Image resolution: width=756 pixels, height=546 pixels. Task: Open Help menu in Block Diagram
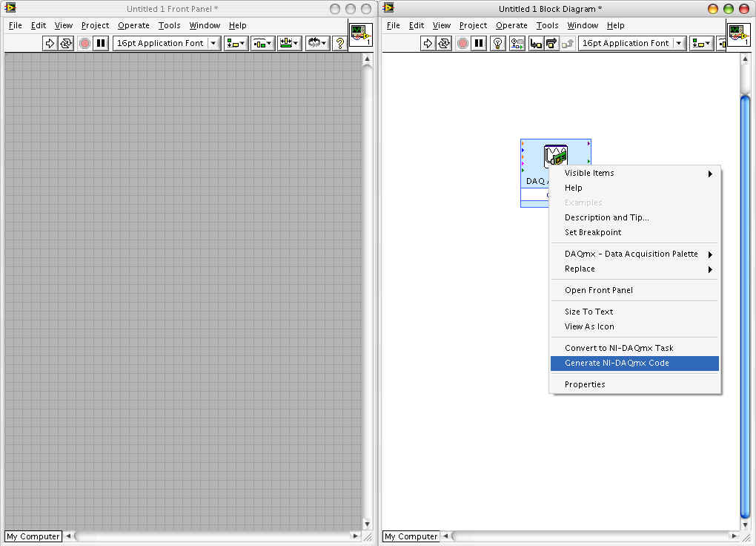[615, 25]
